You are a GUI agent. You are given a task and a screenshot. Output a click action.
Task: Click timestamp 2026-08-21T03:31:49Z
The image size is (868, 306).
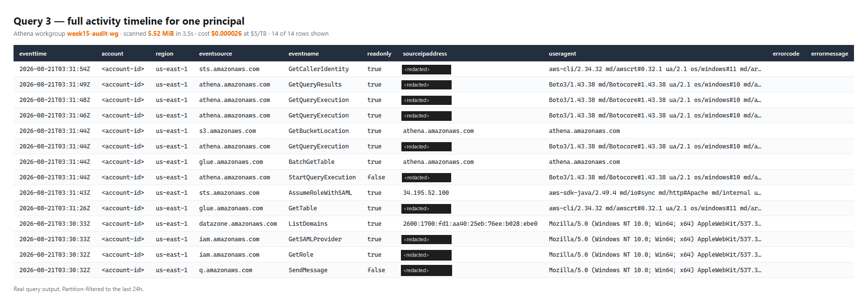point(55,85)
